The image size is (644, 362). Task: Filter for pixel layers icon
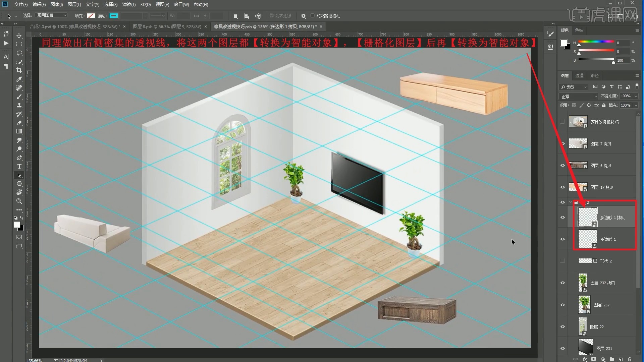coord(595,87)
